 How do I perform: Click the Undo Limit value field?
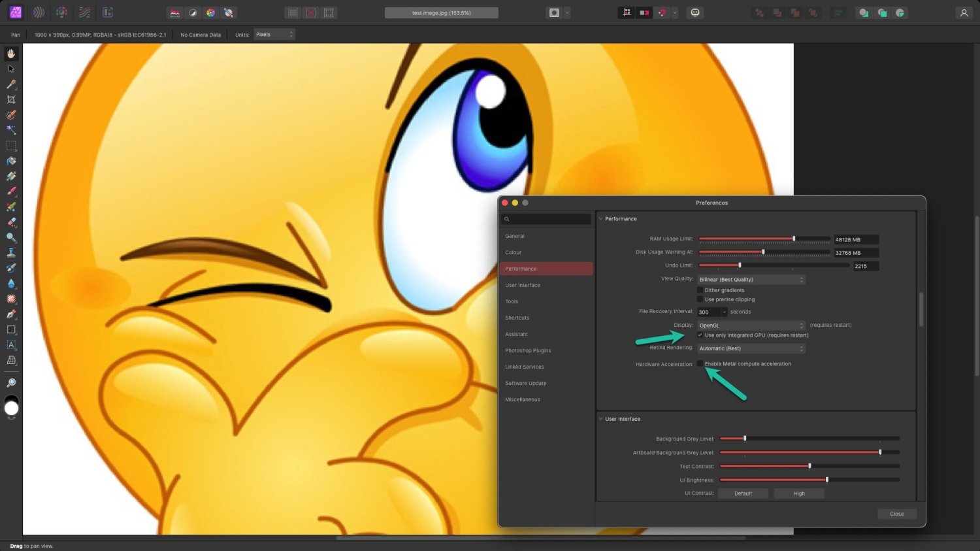coord(866,266)
